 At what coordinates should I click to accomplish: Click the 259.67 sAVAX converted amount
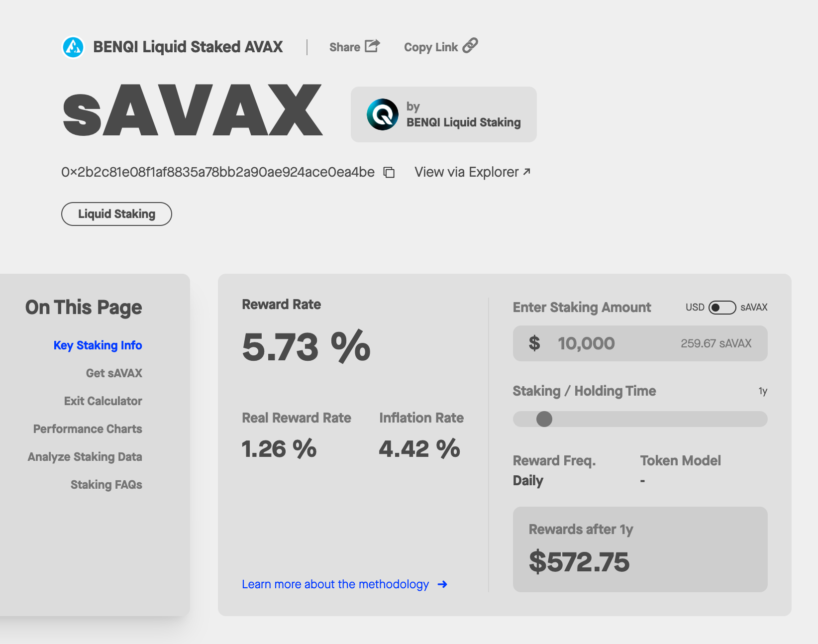pos(716,343)
